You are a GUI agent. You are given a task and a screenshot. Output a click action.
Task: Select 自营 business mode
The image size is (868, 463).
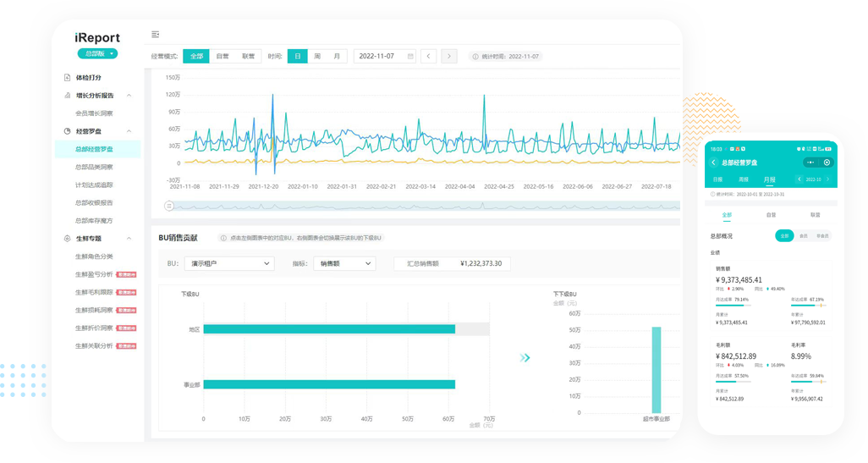tap(222, 57)
